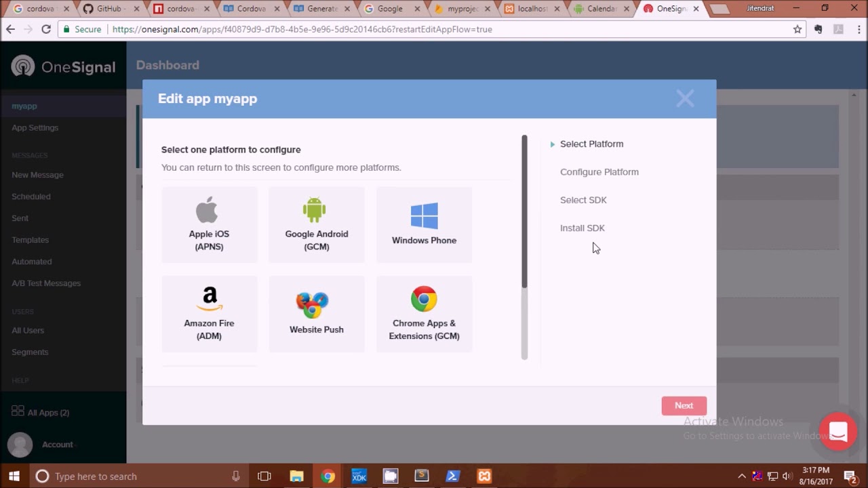This screenshot has width=868, height=488.
Task: Open the Intercom chat bubble
Action: (838, 431)
